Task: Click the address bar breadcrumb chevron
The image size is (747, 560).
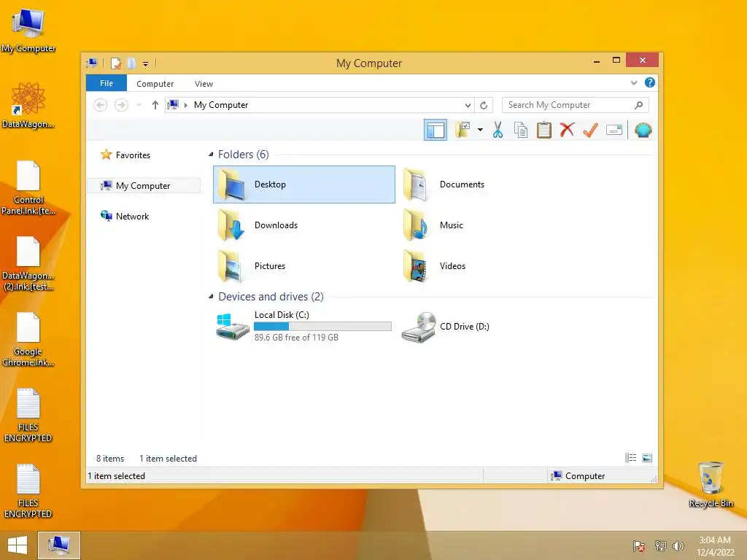Action: coord(186,105)
